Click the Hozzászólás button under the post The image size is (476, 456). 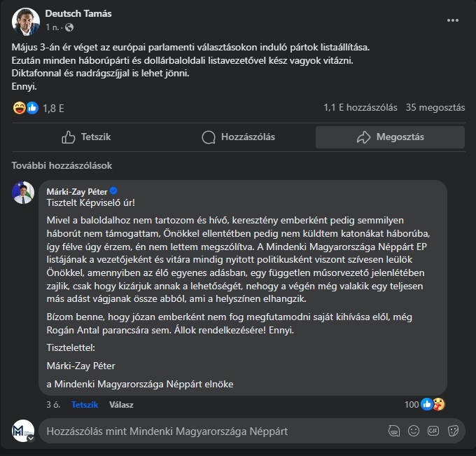(237, 137)
